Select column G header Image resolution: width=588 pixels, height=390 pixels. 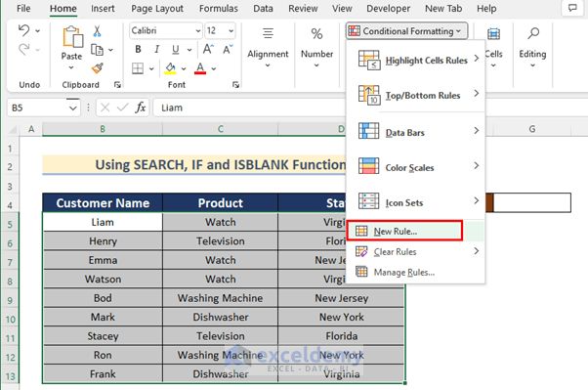pyautogui.click(x=532, y=129)
